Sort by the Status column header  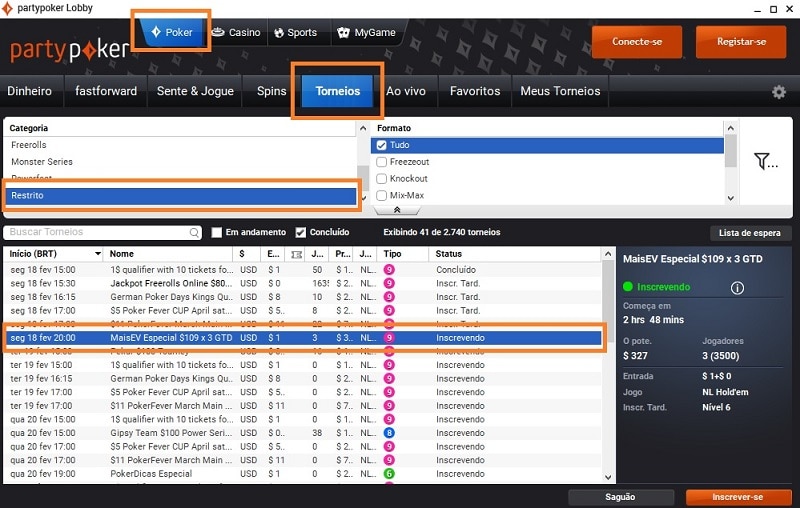pos(515,254)
